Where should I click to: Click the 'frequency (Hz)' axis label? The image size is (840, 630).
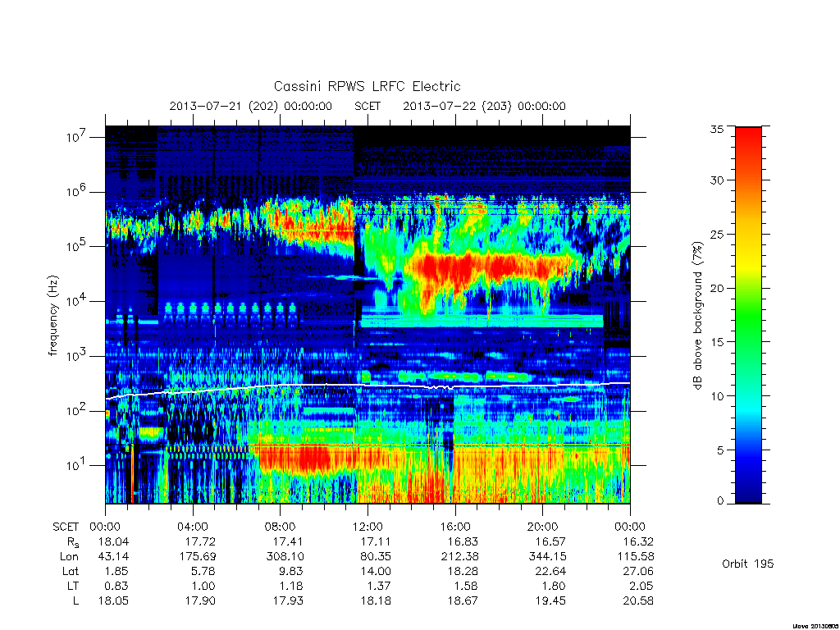[x=52, y=316]
